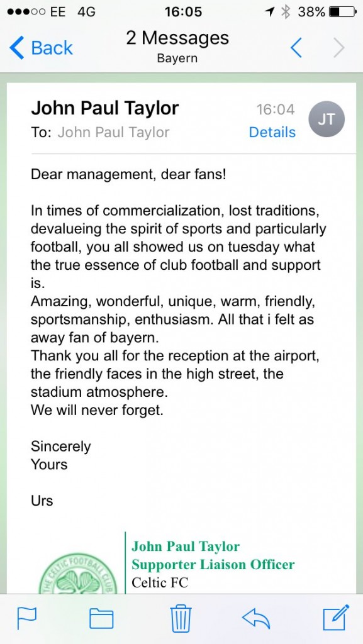Viewport: 363px width, 644px height.
Task: Go to previous message with left chevron
Action: (x=296, y=48)
